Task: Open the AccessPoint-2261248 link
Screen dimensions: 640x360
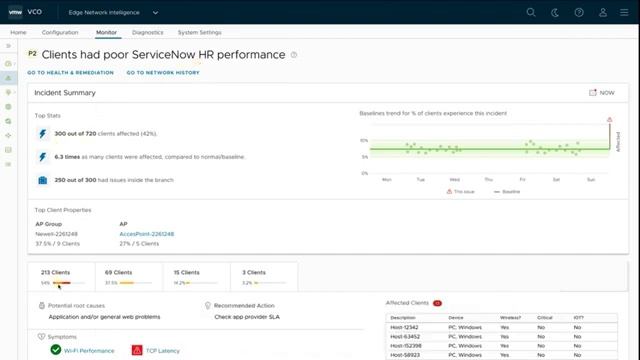Action: pyautogui.click(x=147, y=234)
